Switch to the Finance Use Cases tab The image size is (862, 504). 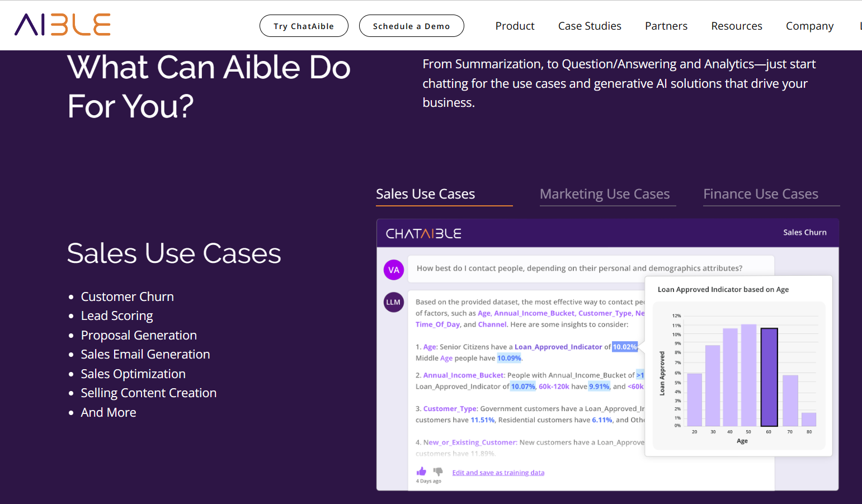point(760,194)
